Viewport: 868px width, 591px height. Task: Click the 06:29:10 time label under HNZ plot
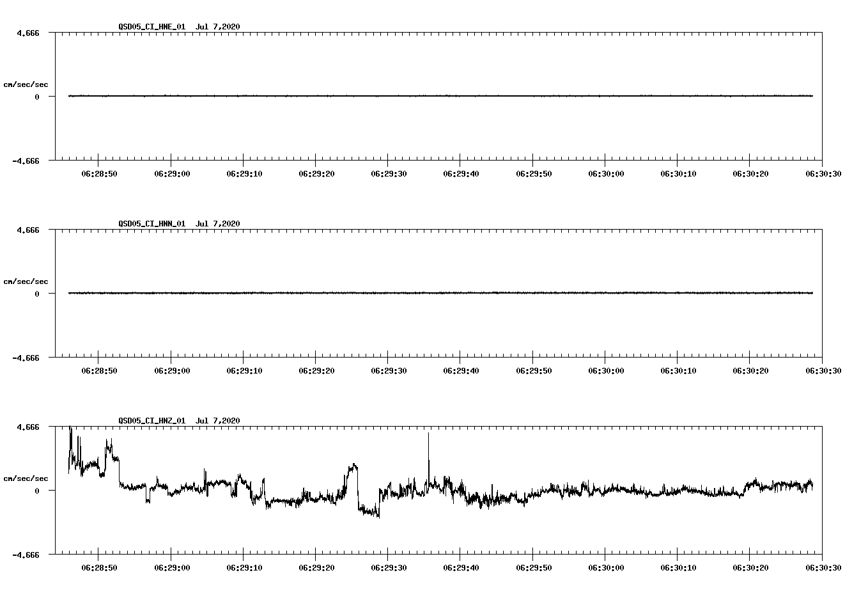point(244,568)
